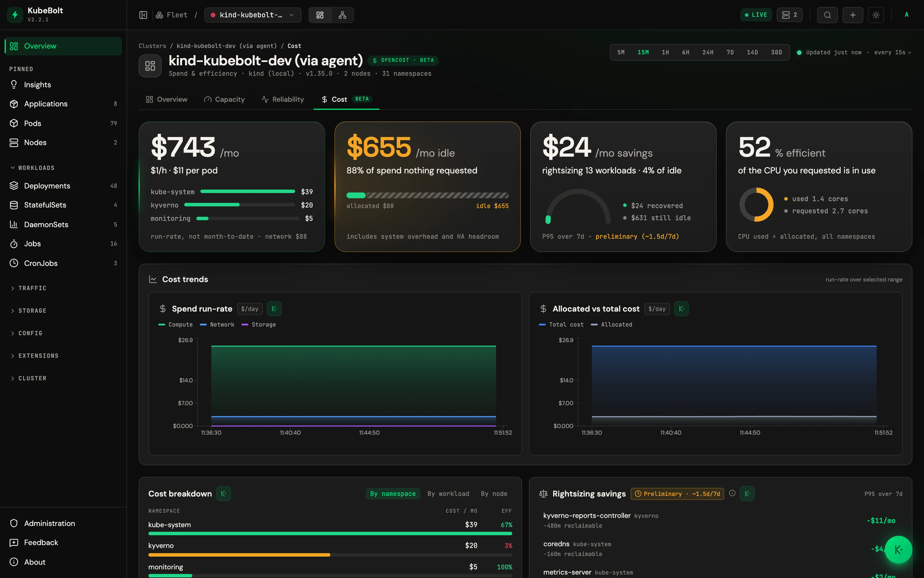This screenshot has height=578, width=924.
Task: Collapse the sidebar panel icon
Action: click(x=143, y=15)
